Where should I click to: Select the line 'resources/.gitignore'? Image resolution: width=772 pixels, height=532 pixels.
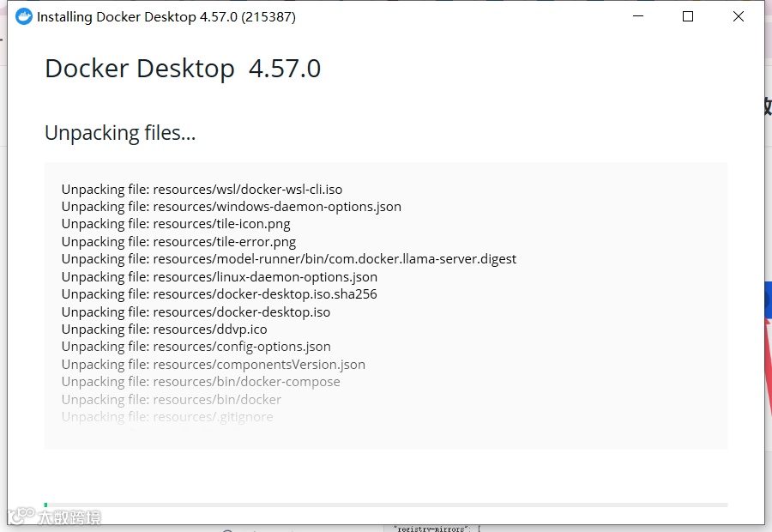[167, 417]
